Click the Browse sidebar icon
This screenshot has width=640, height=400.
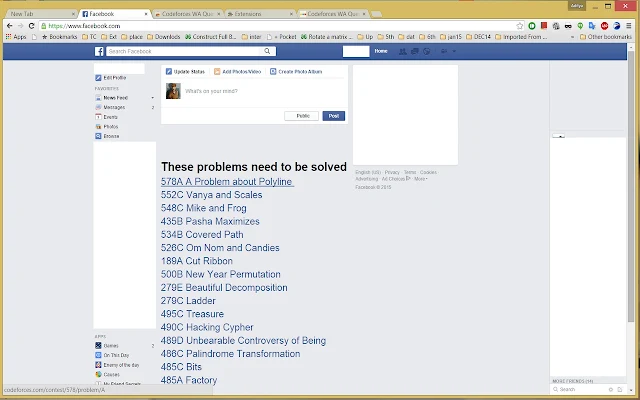click(x=98, y=136)
